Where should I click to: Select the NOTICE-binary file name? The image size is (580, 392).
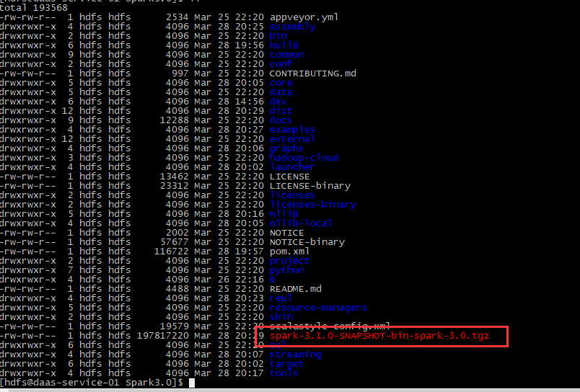[307, 242]
